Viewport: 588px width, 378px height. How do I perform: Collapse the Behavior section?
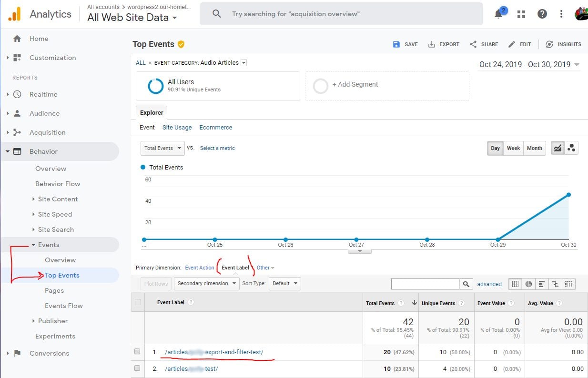(x=8, y=152)
